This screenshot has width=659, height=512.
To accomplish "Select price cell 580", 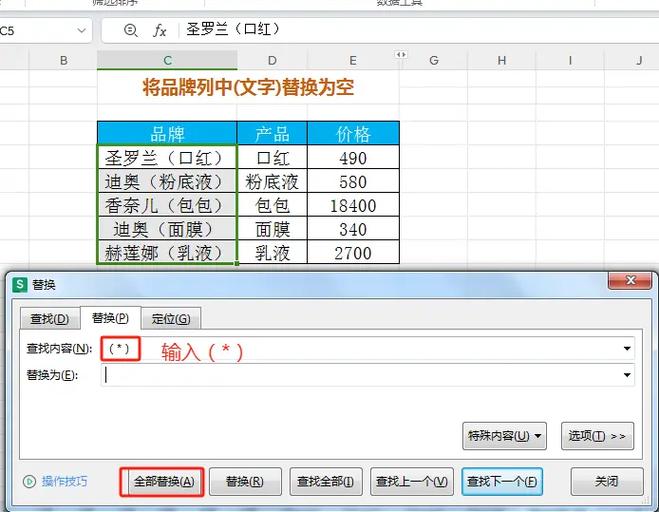I will coord(353,181).
